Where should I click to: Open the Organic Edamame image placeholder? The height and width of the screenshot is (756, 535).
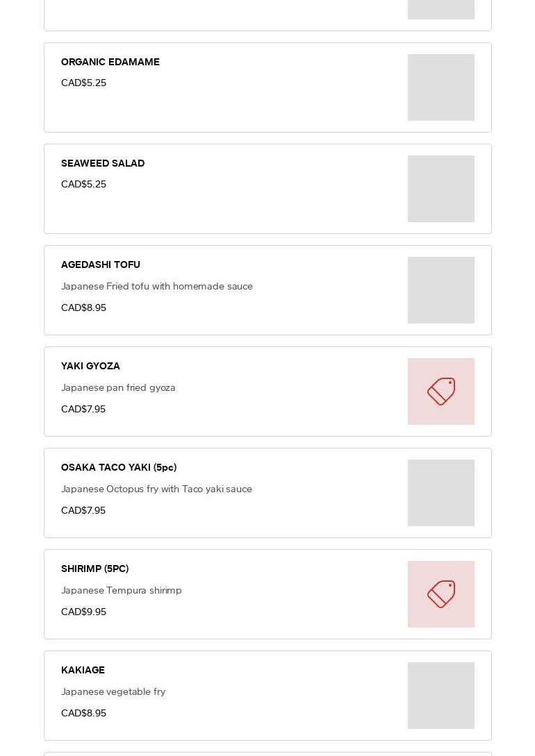(x=441, y=87)
